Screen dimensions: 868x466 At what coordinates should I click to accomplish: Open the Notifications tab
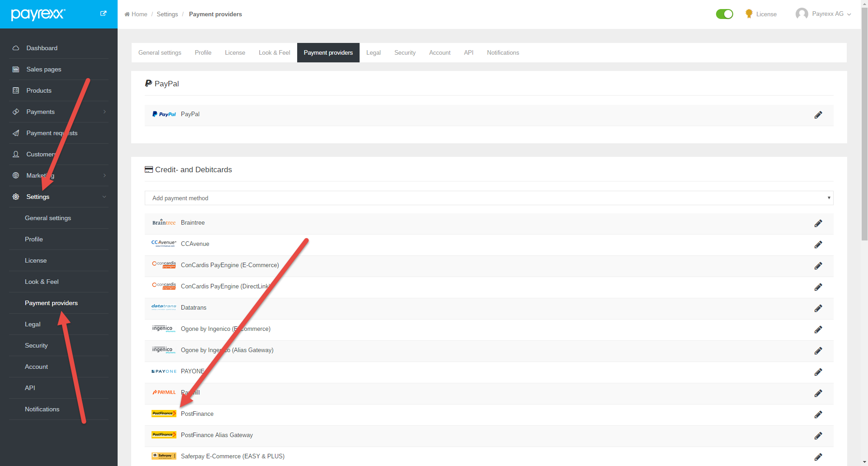[503, 52]
